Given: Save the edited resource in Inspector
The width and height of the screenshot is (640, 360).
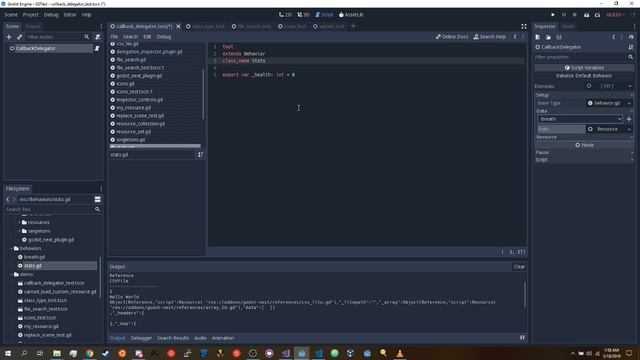Looking at the screenshot, I should tap(559, 37).
